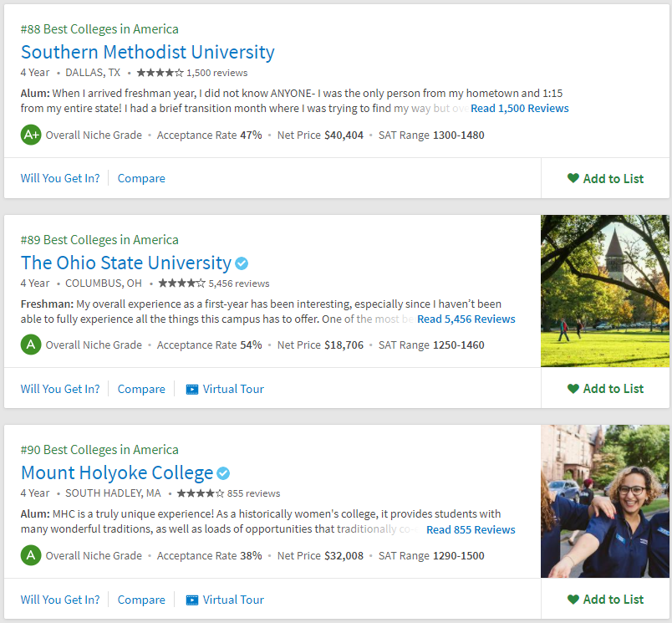Click Ohio State star rating
Screen dimensions: 672x623
point(181,283)
